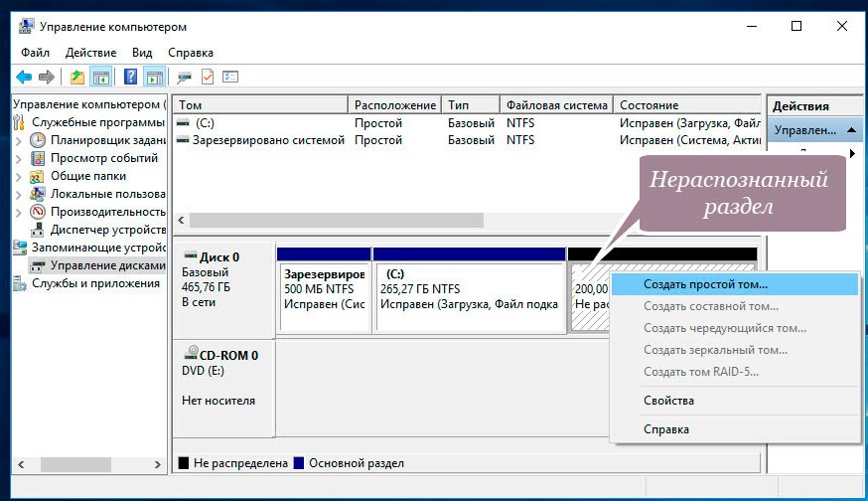Toggle the Show/Hide console tree toolbar icon
Image resolution: width=868 pixels, height=501 pixels.
[100, 77]
